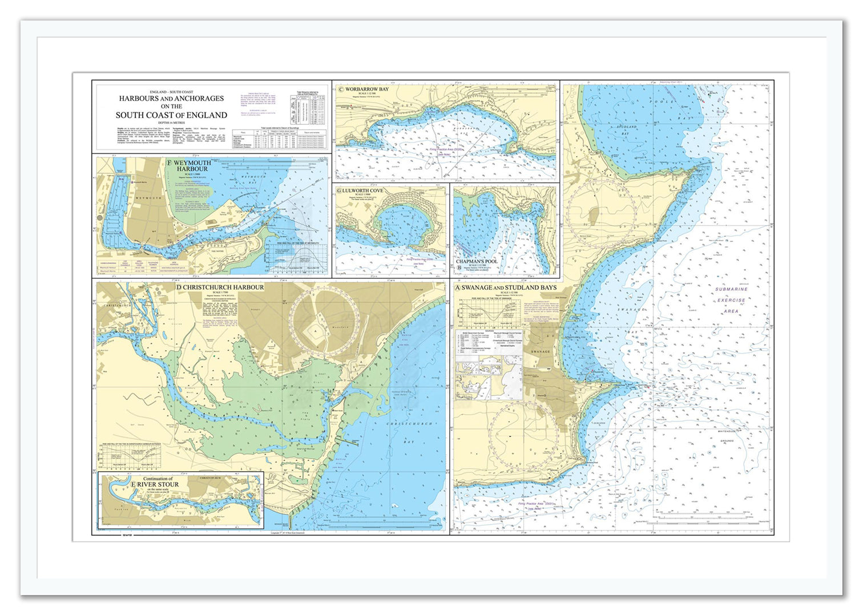Screen dimensions: 863x616
Task: Click the circled letter B near Chapman's Pool
Action: point(459,267)
